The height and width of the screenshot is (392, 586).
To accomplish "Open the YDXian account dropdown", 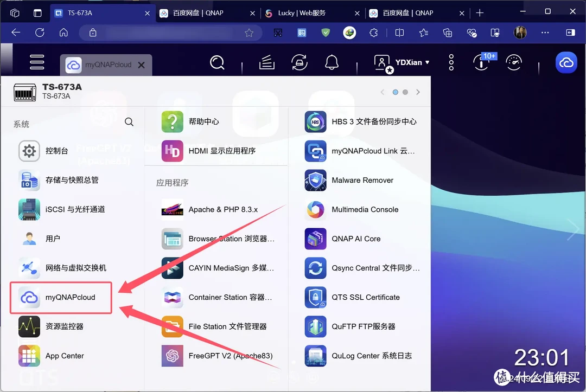I will [x=402, y=62].
